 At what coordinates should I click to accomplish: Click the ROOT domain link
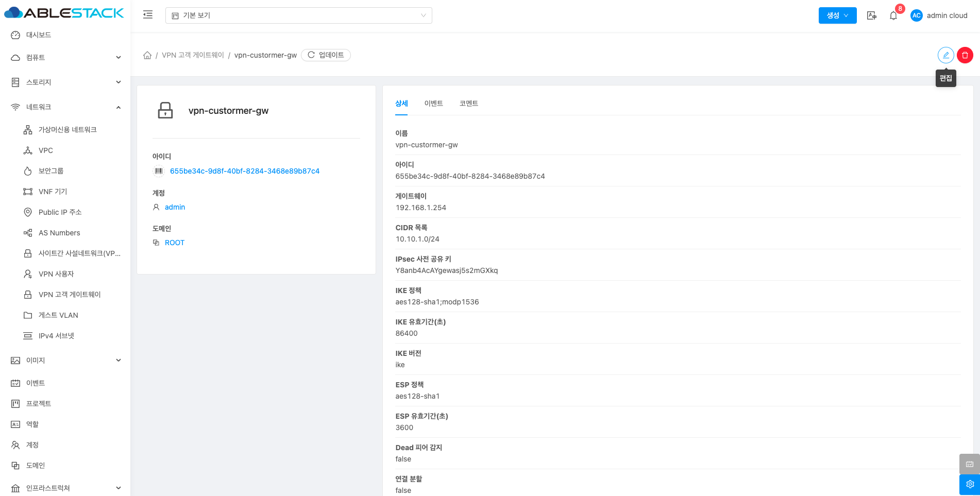(174, 243)
